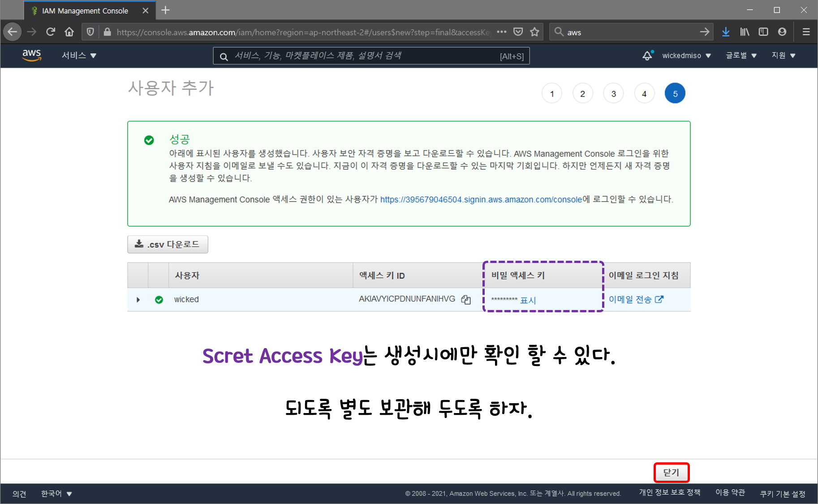Open the 글로벌 region dropdown
This screenshot has height=504, width=818.
coord(741,56)
